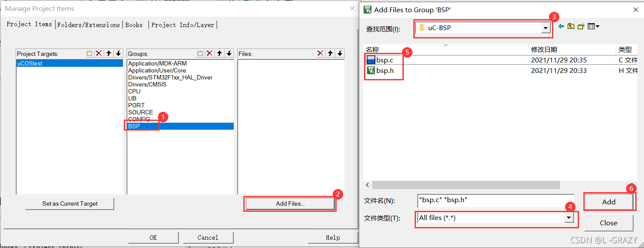Sort by 类型 column header

click(x=627, y=49)
